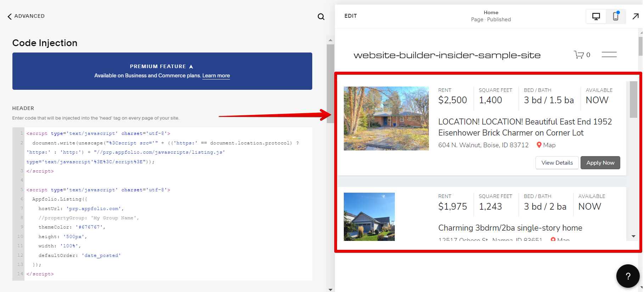This screenshot has width=644, height=292.
Task: Click the website-builder-insider-sample-site title
Action: (x=447, y=55)
